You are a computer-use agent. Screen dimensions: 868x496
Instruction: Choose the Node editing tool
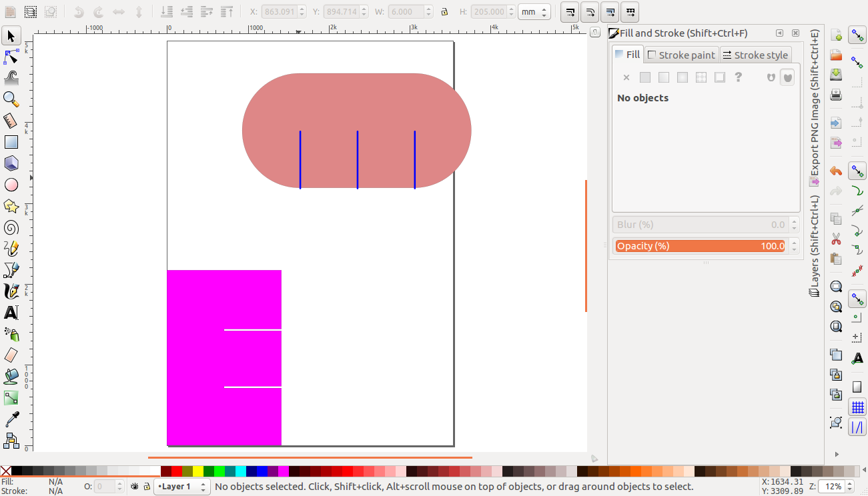pyautogui.click(x=11, y=57)
